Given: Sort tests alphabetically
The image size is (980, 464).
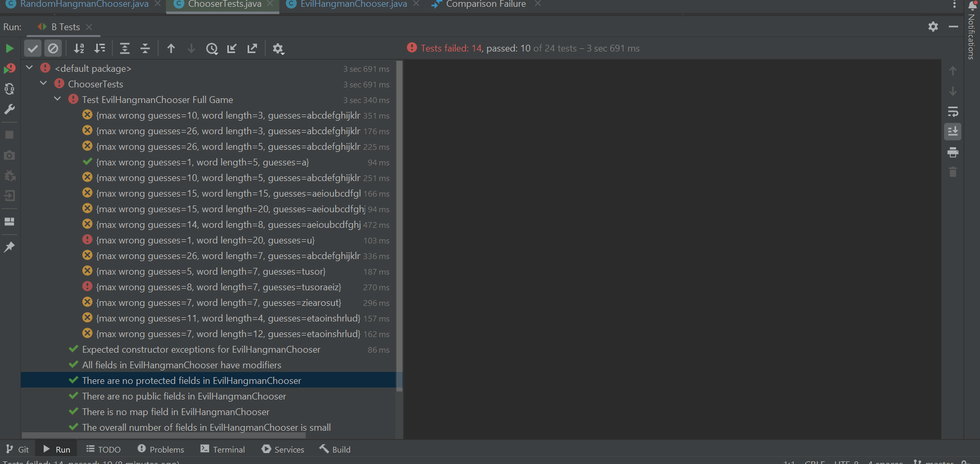Looking at the screenshot, I should [79, 48].
